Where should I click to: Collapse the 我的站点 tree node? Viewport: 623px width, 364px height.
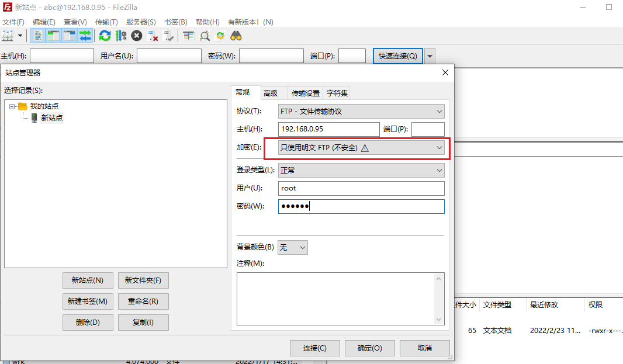pos(12,106)
